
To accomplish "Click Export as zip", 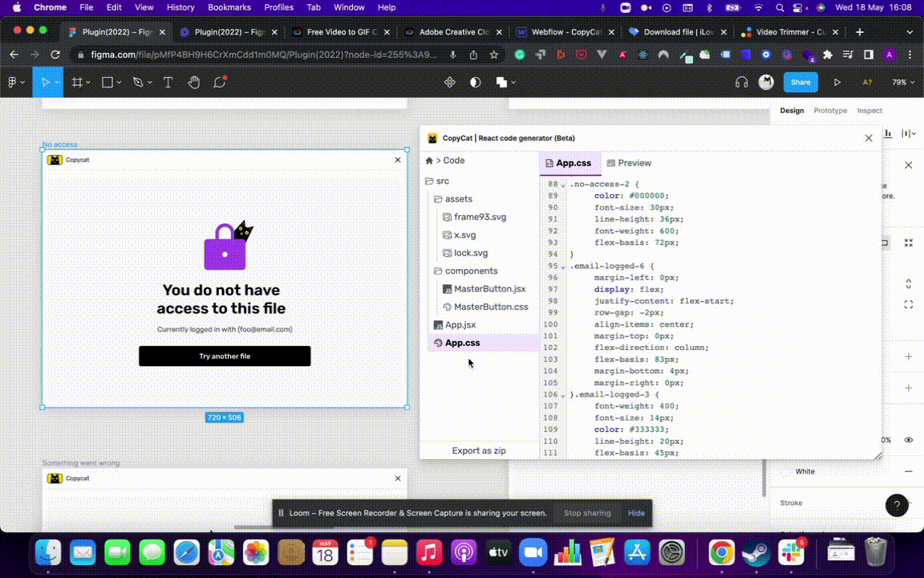I will click(479, 450).
